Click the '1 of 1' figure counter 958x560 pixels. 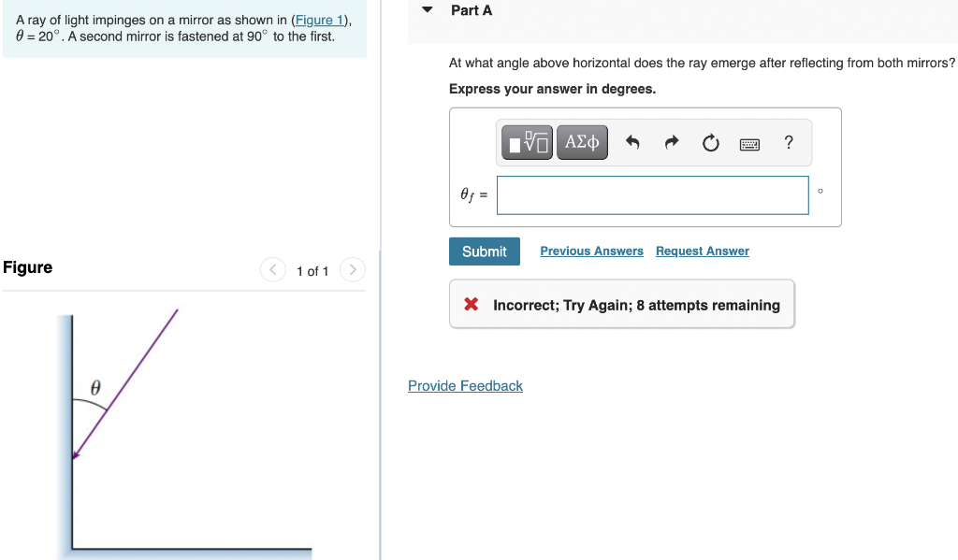pyautogui.click(x=312, y=271)
